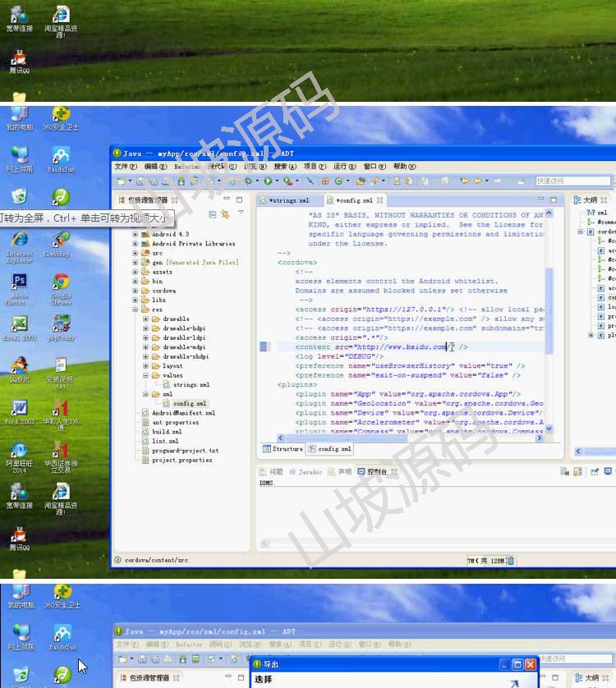The width and height of the screenshot is (616, 688).
Task: Toggle Link with Editor in package explorer
Action: [225, 214]
